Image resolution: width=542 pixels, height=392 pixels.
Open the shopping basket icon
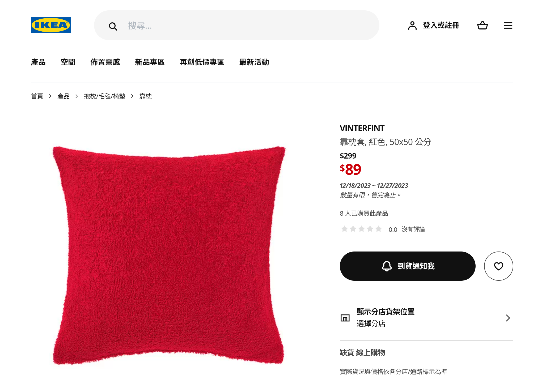482,25
